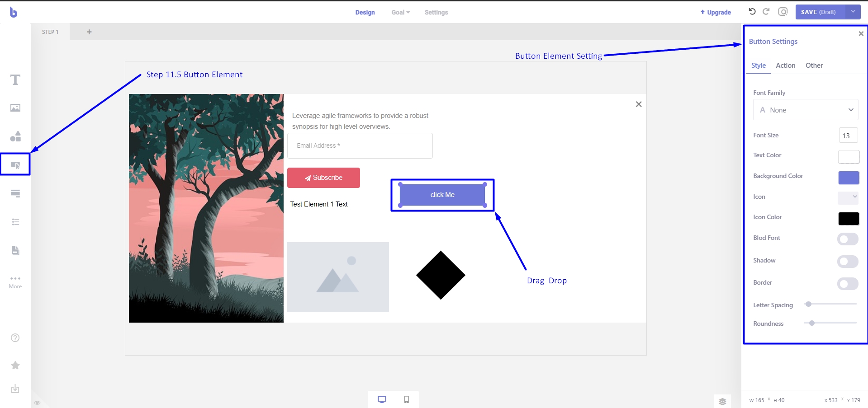Open the Icon Color black swatch
This screenshot has height=408, width=868.
coord(849,219)
